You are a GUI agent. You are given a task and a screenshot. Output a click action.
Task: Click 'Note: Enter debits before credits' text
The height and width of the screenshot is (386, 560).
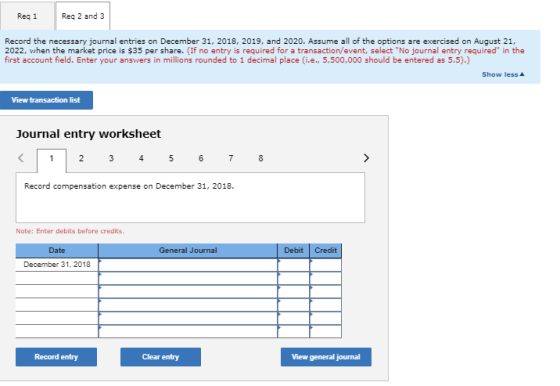[70, 231]
